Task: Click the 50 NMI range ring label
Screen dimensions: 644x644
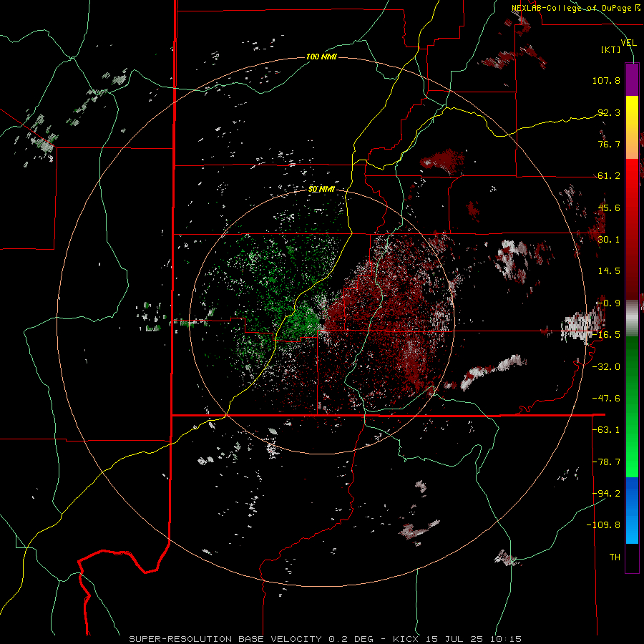Action: tap(321, 190)
